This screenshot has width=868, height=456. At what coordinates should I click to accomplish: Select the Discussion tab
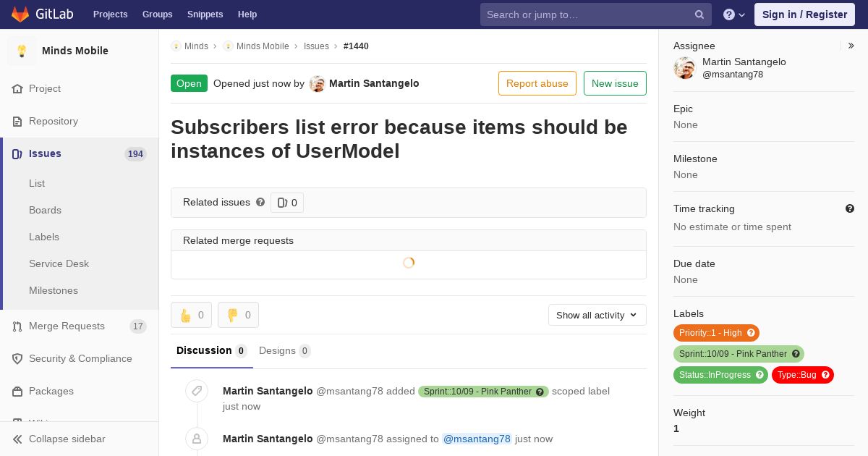[210, 351]
